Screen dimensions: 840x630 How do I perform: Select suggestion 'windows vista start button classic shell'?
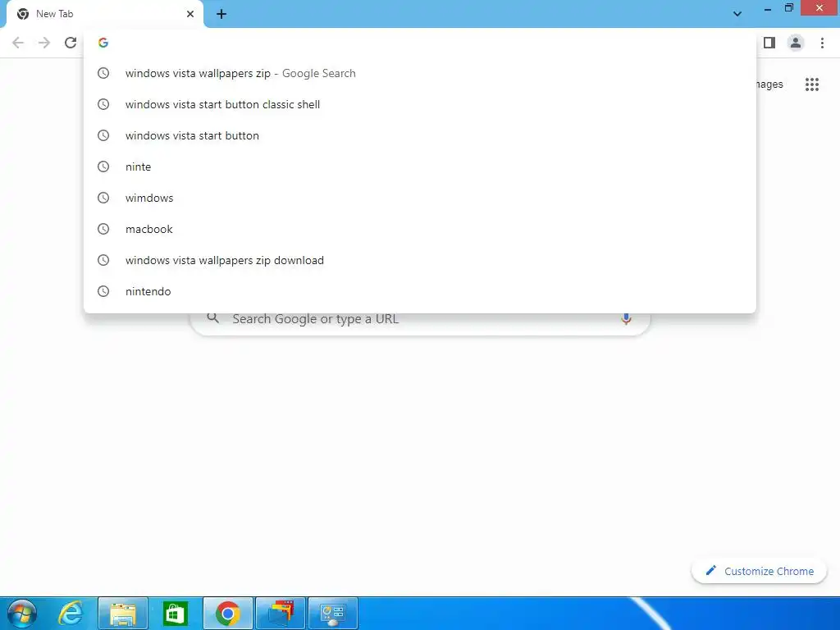[x=420, y=104]
